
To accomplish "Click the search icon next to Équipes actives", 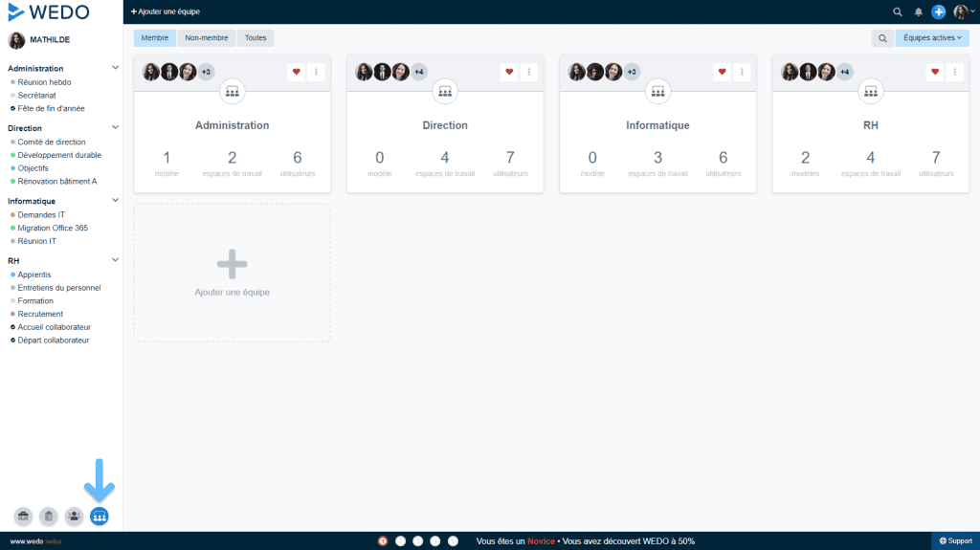I will [x=882, y=38].
